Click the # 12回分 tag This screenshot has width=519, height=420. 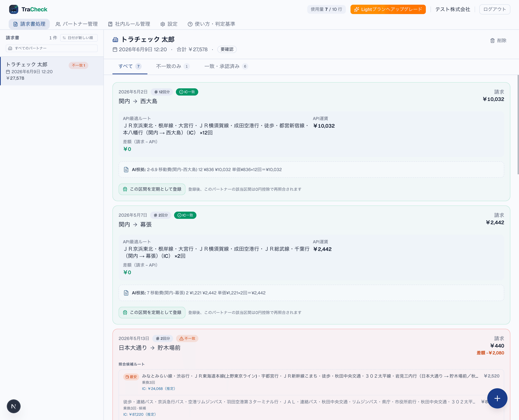point(162,92)
